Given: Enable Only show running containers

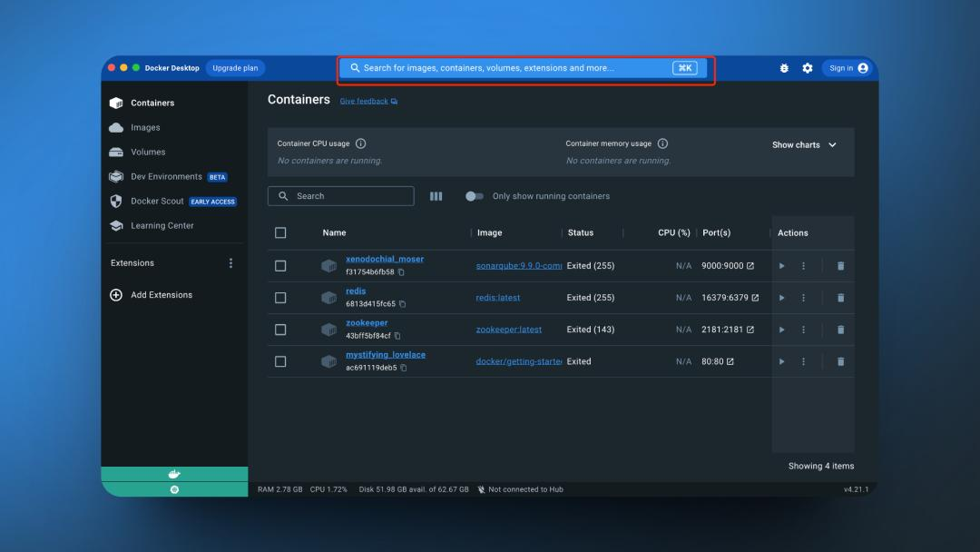Looking at the screenshot, I should coord(473,195).
